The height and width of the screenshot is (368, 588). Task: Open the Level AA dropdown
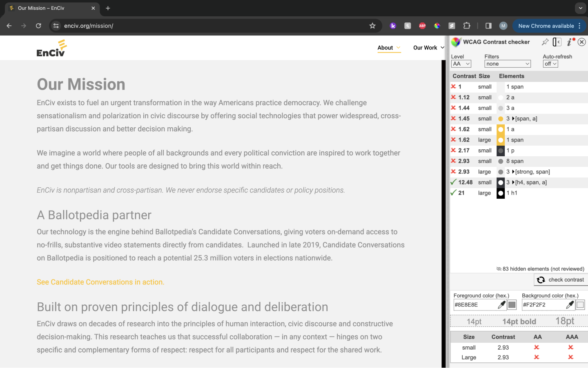point(461,64)
